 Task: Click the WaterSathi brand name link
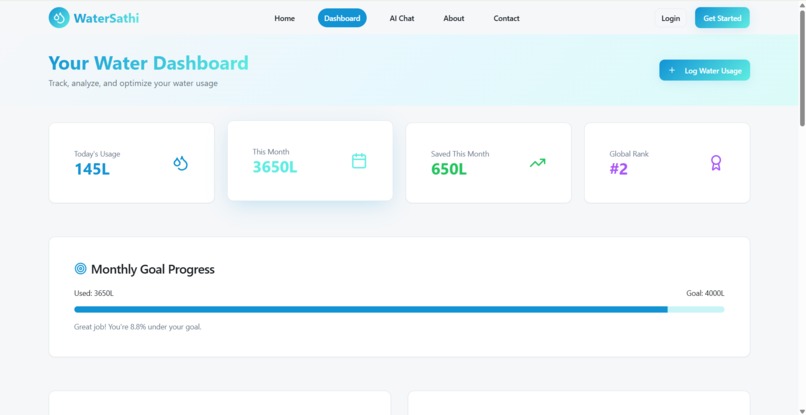point(106,18)
